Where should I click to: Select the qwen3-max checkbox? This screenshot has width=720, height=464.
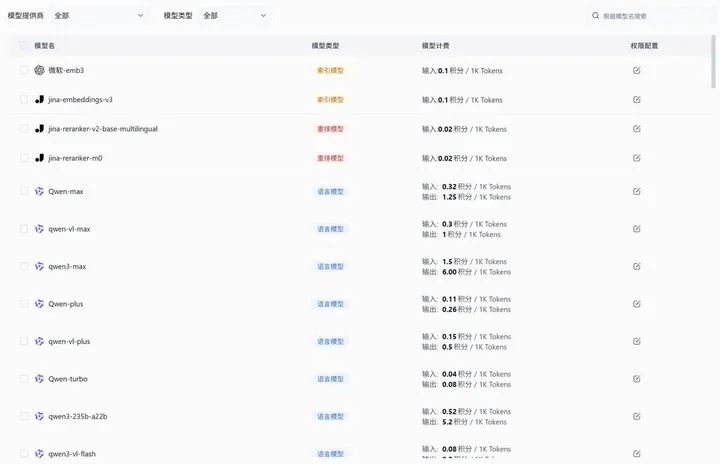click(x=24, y=266)
